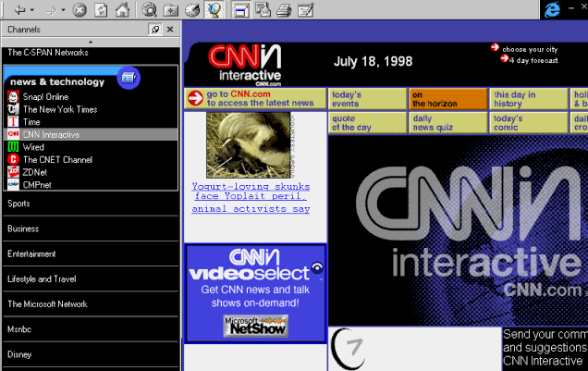This screenshot has height=371, width=588.
Task: Click the Snap! Online face icon
Action: point(13,97)
